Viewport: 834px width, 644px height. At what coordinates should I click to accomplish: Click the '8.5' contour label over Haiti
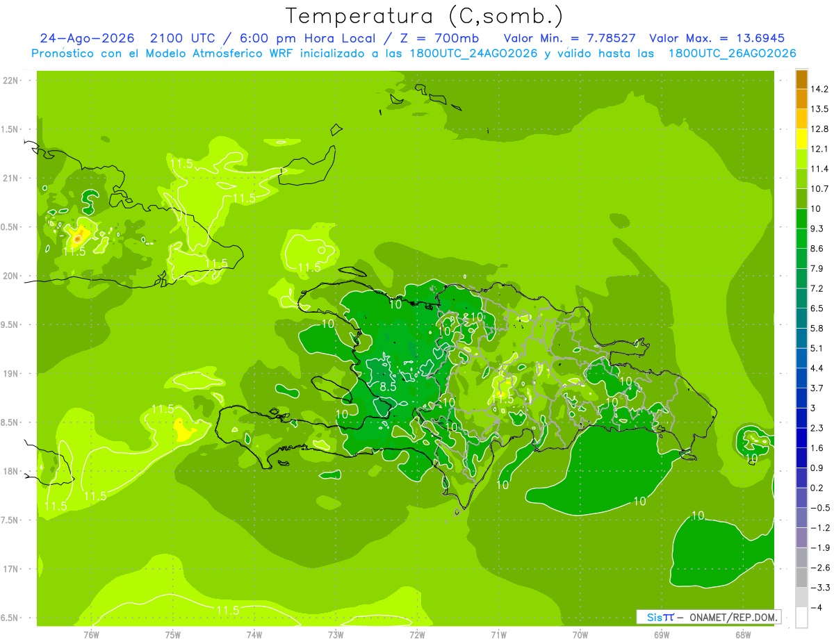388,386
